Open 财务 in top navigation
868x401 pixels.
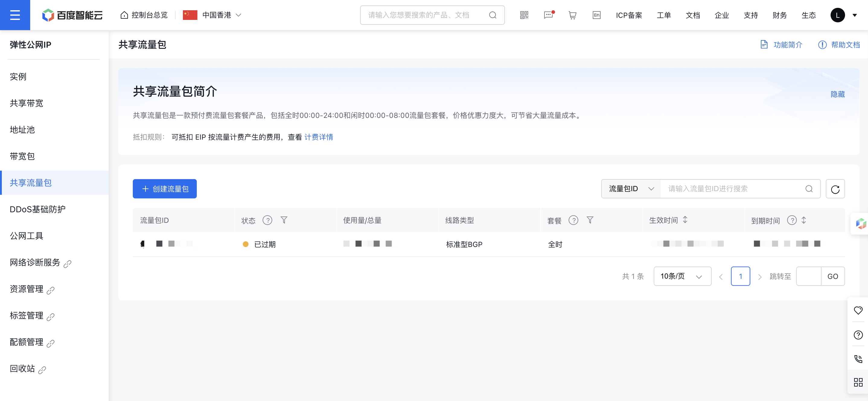click(779, 15)
